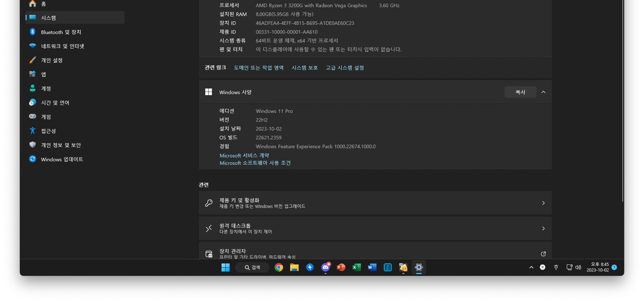The height and width of the screenshot is (302, 644).
Task: Go to 네트워크 및 인터넷 settings
Action: pos(75,46)
